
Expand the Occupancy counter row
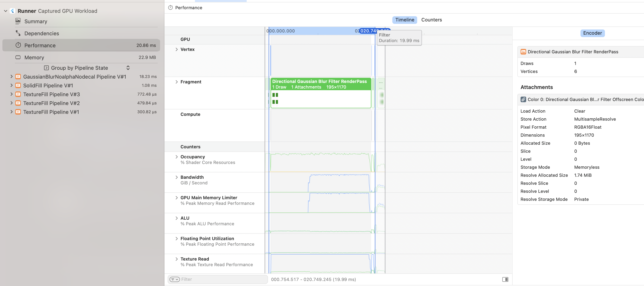pos(177,157)
